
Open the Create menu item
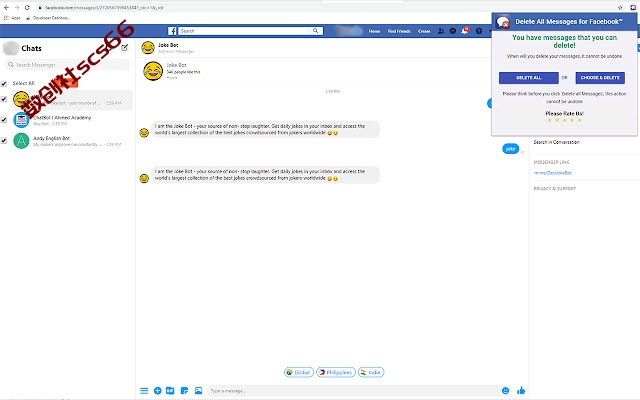424,31
